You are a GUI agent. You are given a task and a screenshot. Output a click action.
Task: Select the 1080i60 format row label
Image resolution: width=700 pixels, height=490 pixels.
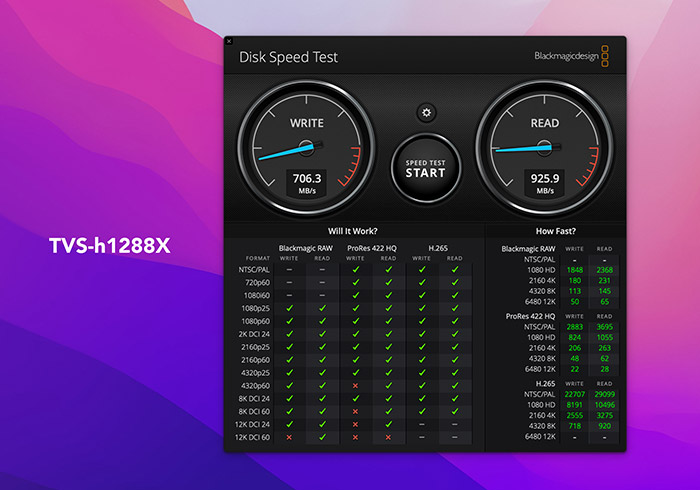pos(257,295)
